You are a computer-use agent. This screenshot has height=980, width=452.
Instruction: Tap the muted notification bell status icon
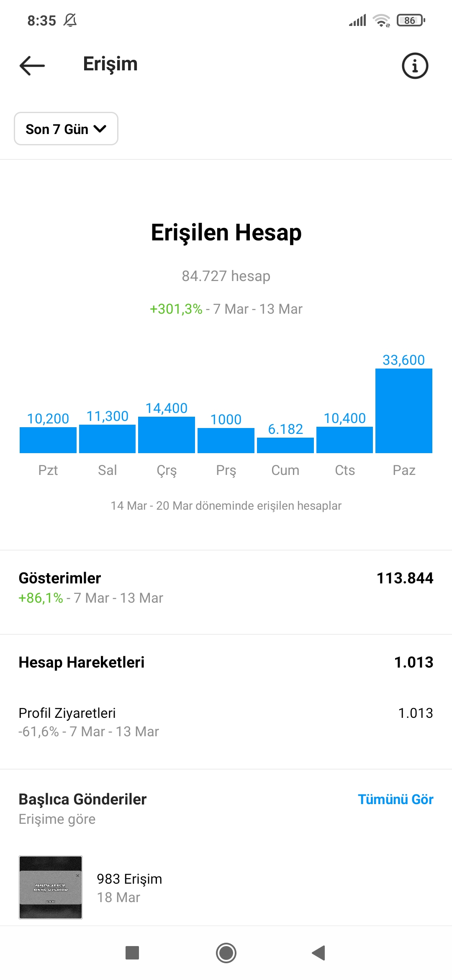click(70, 20)
